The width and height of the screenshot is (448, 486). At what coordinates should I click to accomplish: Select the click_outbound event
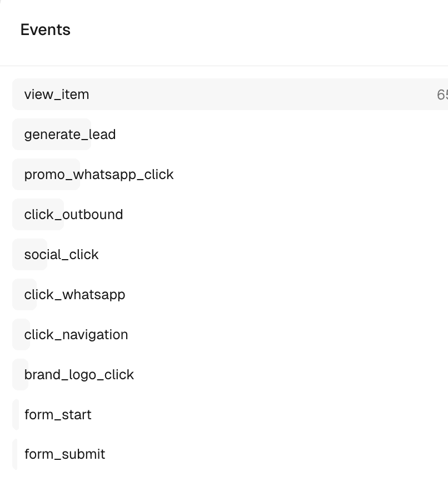[73, 214]
